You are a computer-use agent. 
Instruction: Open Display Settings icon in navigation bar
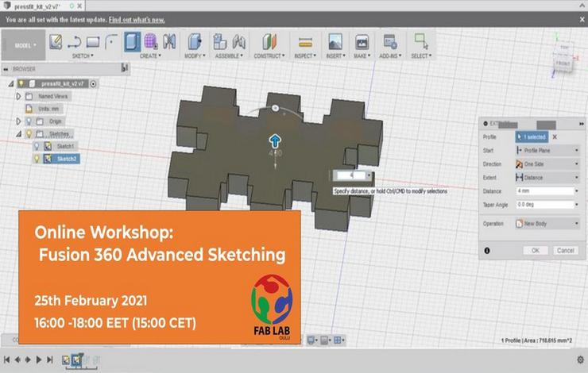[311, 340]
